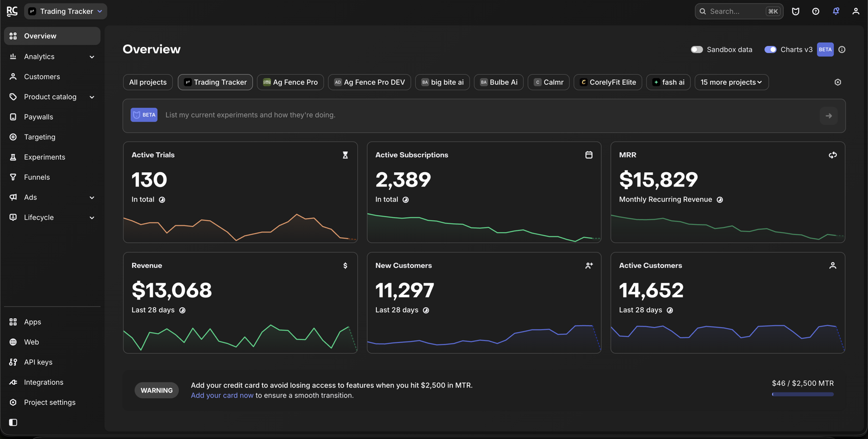
Task: Expand the Product catalog sidebar section
Action: 52,97
